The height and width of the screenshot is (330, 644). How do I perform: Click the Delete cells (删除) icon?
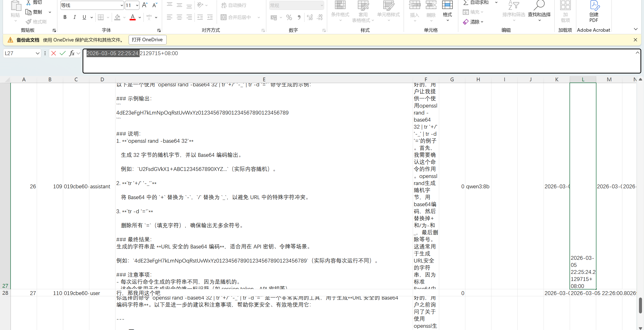[x=431, y=5]
